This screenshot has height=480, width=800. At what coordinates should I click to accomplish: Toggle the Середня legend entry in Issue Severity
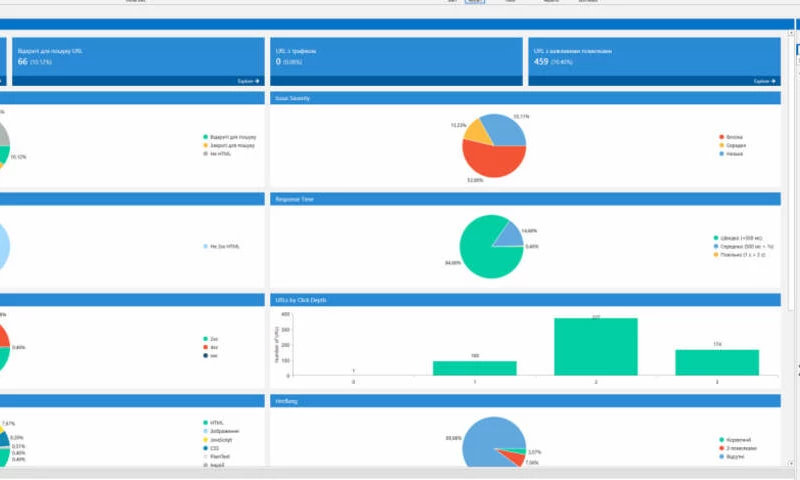(x=735, y=145)
